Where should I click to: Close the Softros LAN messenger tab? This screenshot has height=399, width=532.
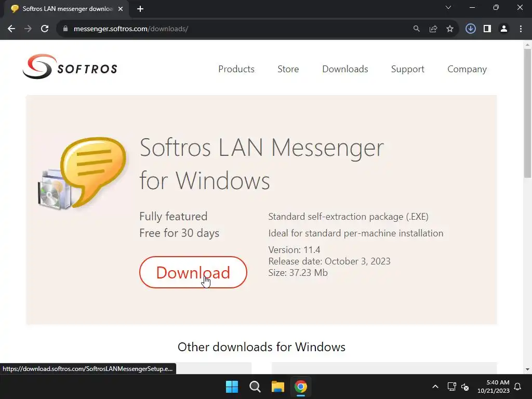click(x=121, y=9)
